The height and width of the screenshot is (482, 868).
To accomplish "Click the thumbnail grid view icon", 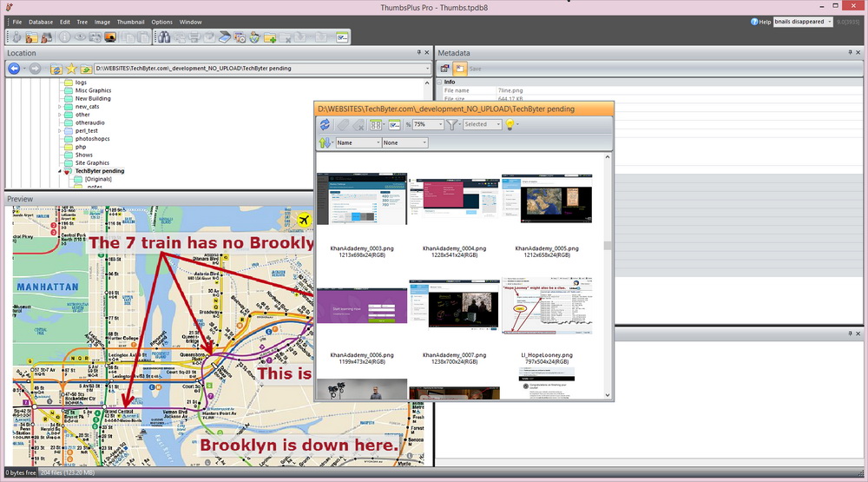I will pyautogui.click(x=376, y=125).
